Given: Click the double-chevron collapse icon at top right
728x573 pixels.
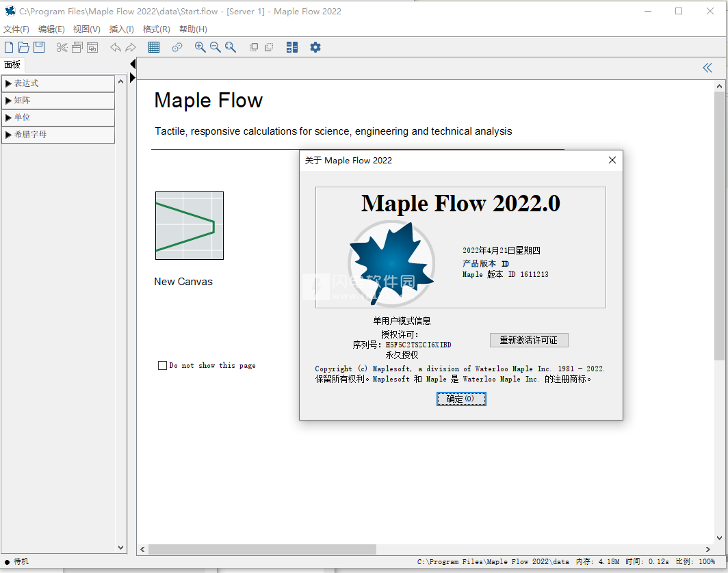Looking at the screenshot, I should click(x=707, y=68).
